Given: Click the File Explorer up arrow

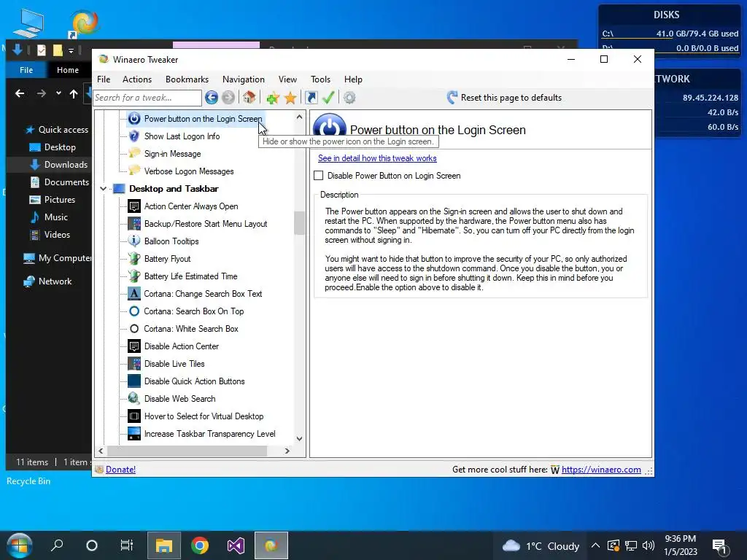Looking at the screenshot, I should pos(74,94).
